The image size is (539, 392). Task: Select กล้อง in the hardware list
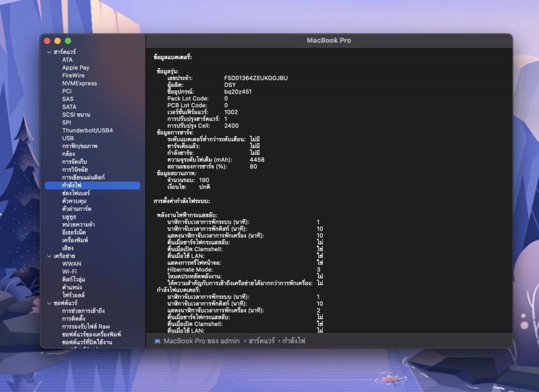click(x=69, y=154)
